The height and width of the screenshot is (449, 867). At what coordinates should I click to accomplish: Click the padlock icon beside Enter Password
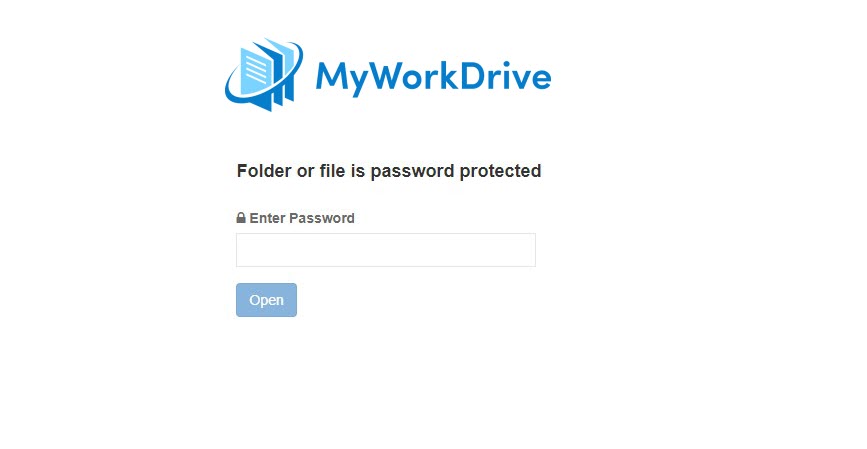coord(241,218)
